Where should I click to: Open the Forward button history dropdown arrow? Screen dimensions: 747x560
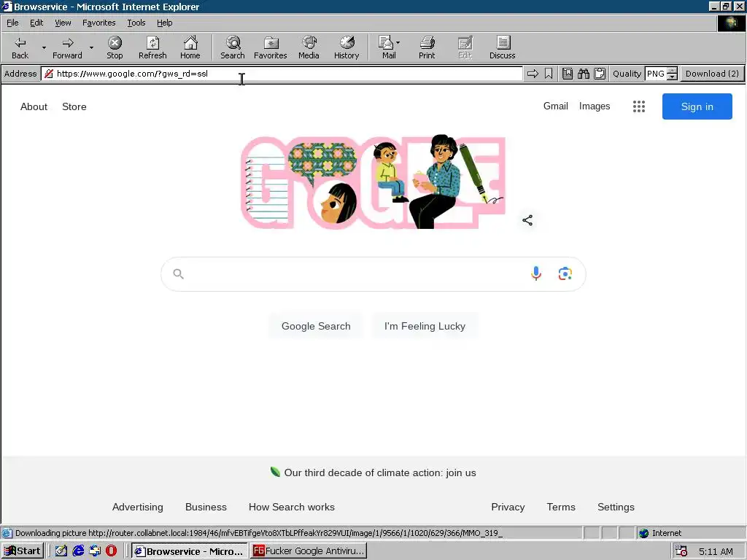pos(91,47)
